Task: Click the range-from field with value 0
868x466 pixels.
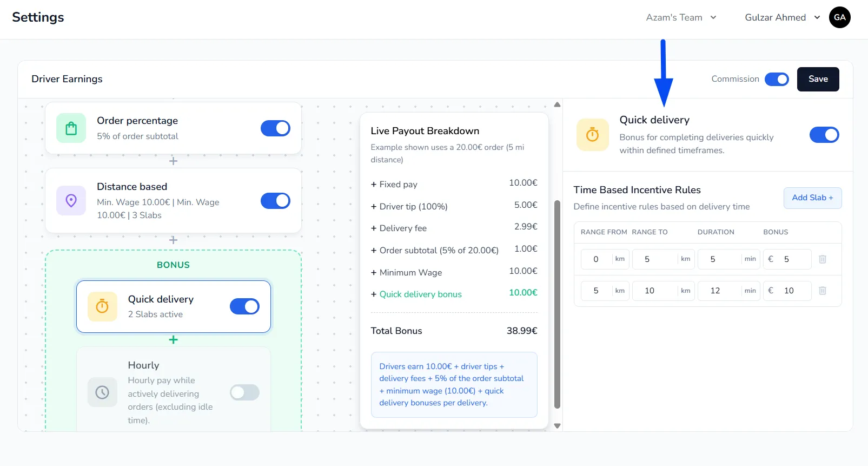Action: [605, 259]
